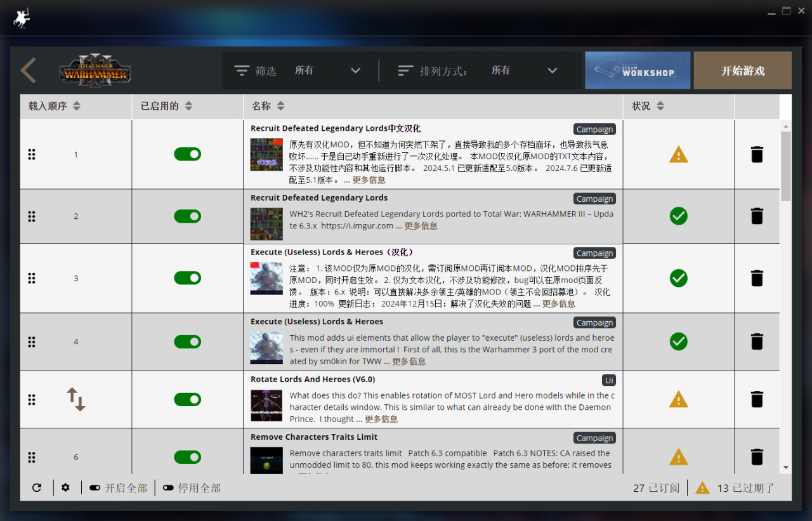Open 更多信息 for row 4 mod
This screenshot has width=812, height=521.
pos(409,361)
